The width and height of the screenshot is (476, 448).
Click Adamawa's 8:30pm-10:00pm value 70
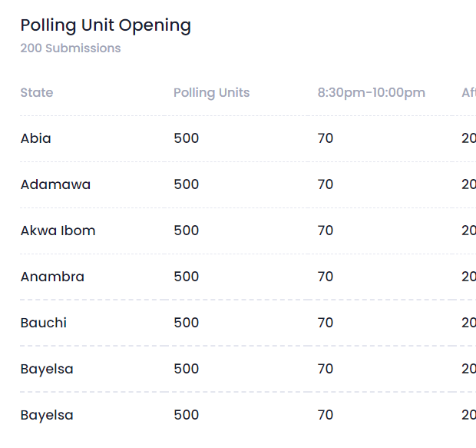(x=326, y=185)
